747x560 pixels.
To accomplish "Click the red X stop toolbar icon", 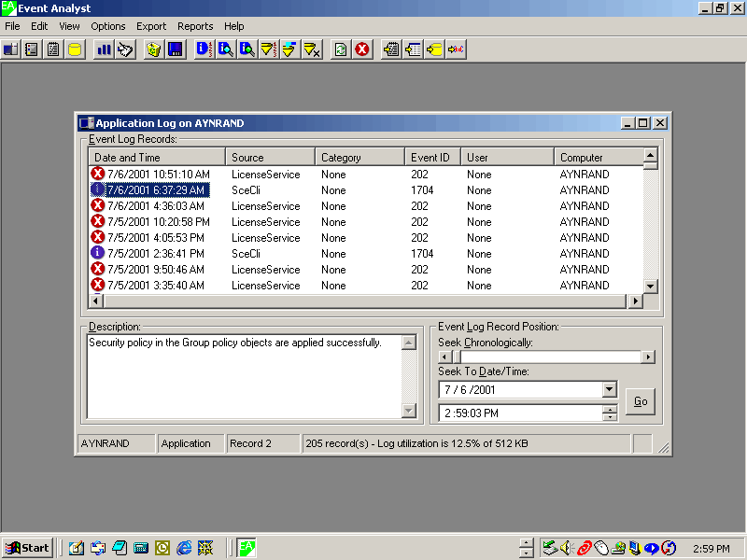I will (362, 49).
